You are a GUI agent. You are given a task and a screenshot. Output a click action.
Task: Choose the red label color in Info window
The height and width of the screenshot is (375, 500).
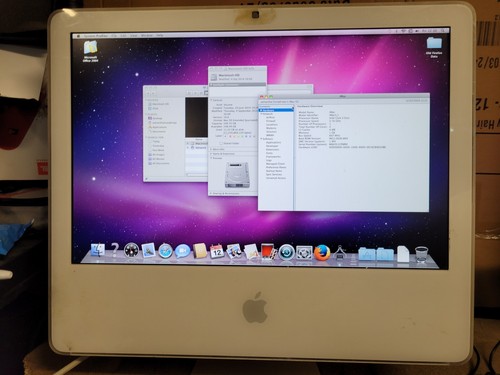point(229,136)
